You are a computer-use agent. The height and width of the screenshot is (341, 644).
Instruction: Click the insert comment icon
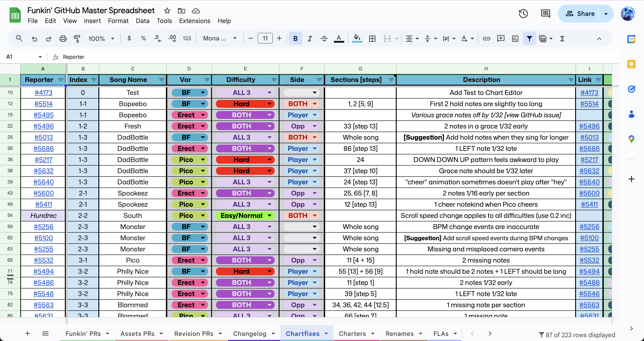click(501, 38)
